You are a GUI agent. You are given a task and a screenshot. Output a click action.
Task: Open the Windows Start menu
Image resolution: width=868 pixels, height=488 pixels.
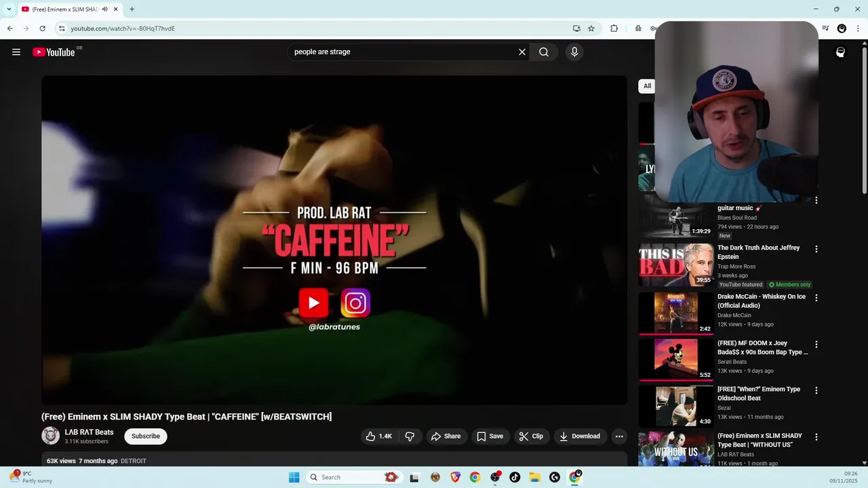coord(294,477)
